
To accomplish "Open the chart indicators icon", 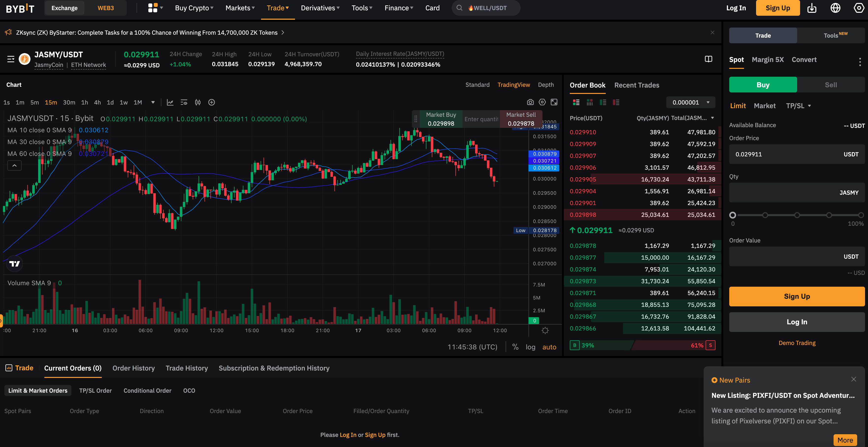I will point(170,102).
